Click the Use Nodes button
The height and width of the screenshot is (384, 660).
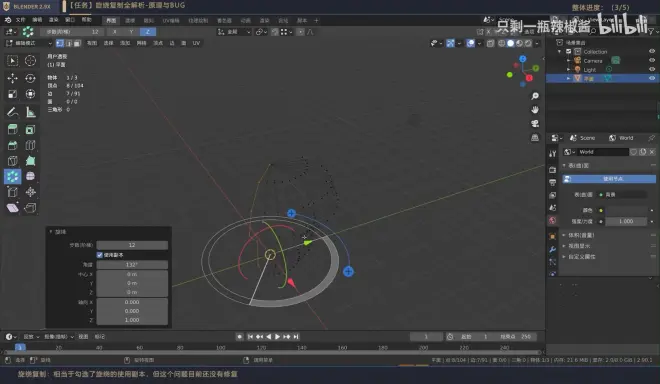609,179
